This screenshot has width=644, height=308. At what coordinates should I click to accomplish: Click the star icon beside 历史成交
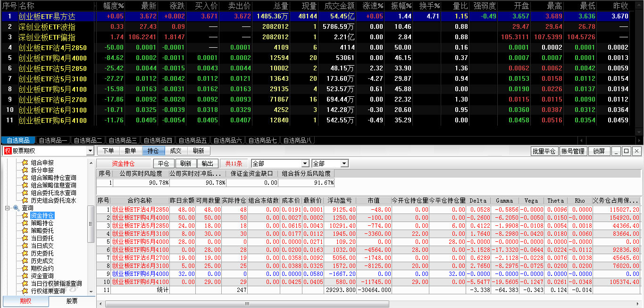coord(25,261)
